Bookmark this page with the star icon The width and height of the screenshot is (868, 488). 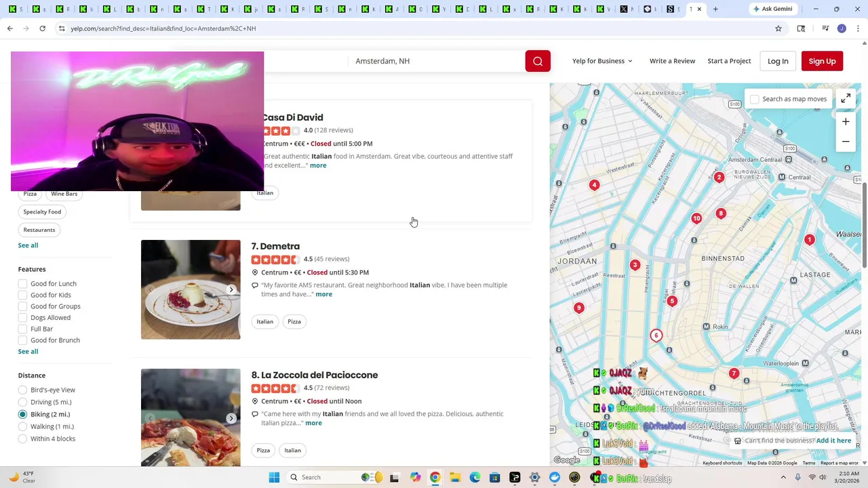[x=778, y=28]
